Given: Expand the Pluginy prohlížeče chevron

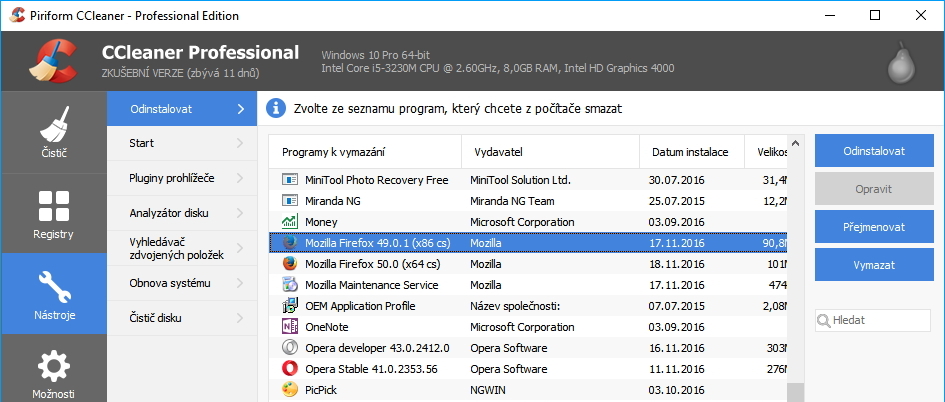Looking at the screenshot, I should click(x=240, y=178).
